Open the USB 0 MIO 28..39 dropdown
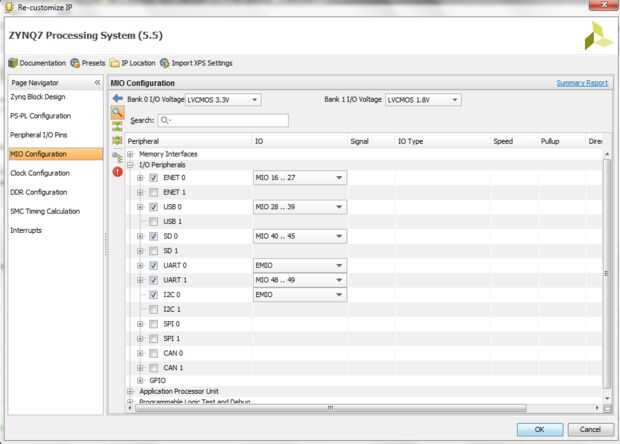 point(300,207)
